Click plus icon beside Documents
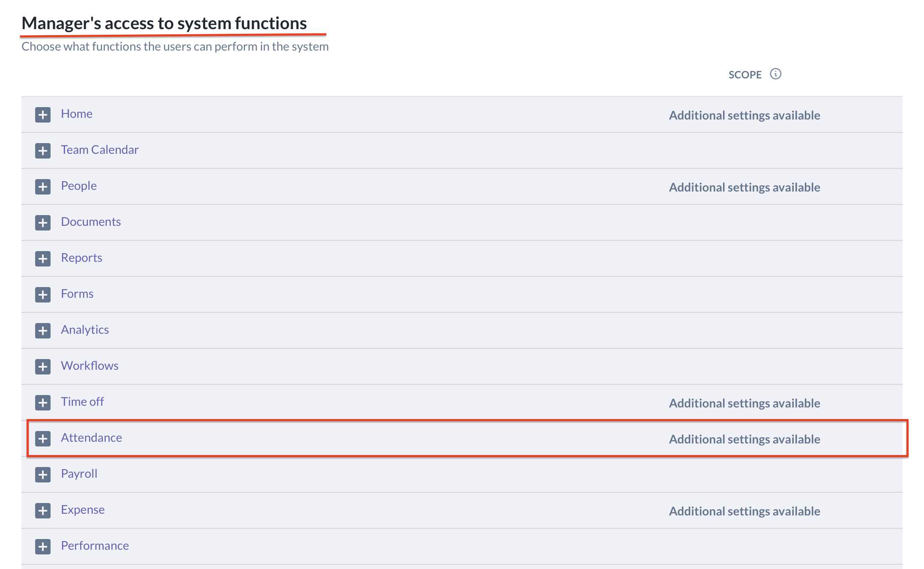 tap(43, 223)
